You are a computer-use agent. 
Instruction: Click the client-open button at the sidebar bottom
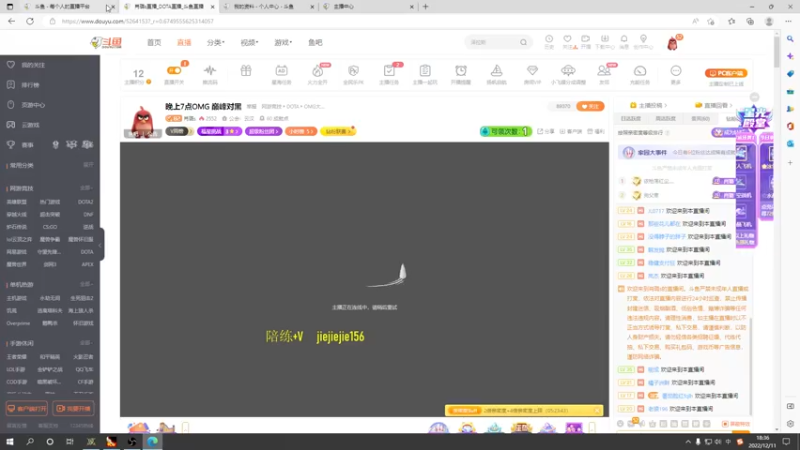point(27,409)
